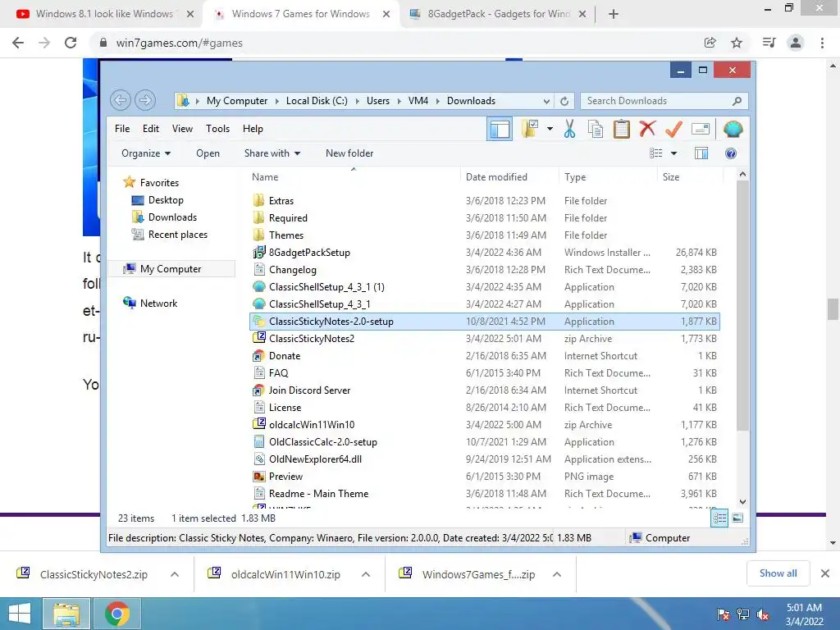Click the Rename toolbar icon
Screen dimensions: 840x630
point(701,129)
